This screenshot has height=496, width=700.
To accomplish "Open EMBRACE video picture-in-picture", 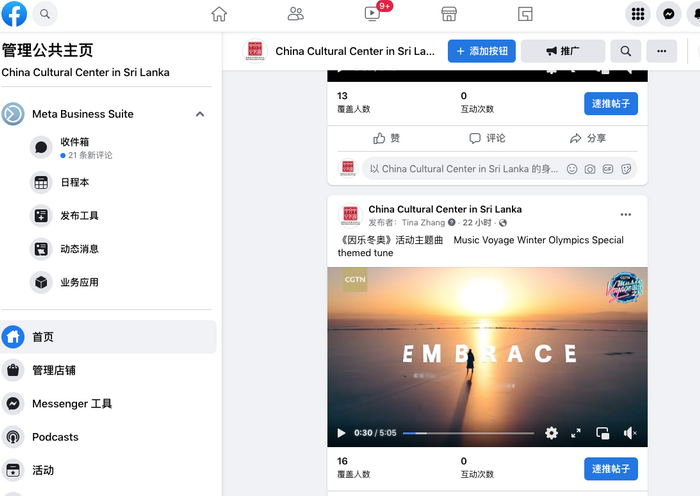I will point(602,433).
